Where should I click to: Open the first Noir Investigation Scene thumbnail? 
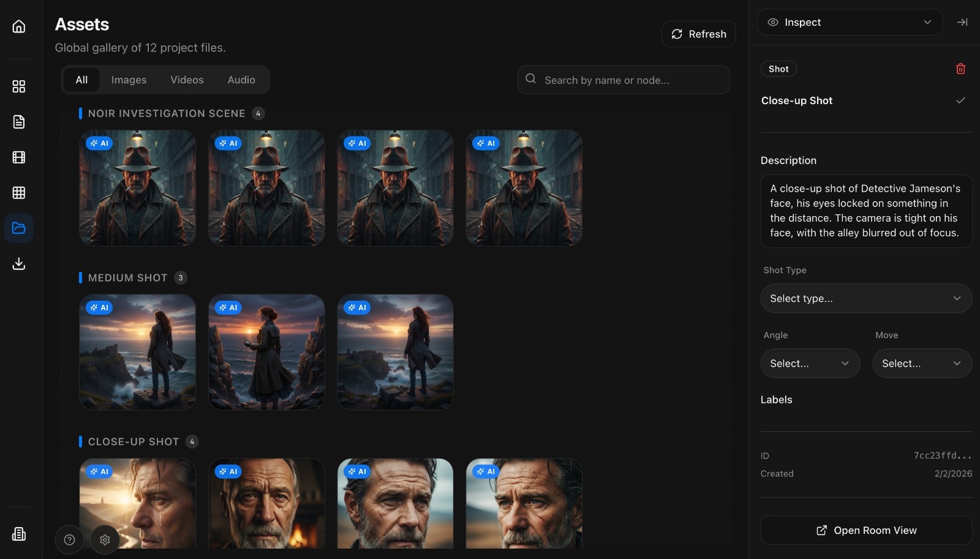pos(137,188)
